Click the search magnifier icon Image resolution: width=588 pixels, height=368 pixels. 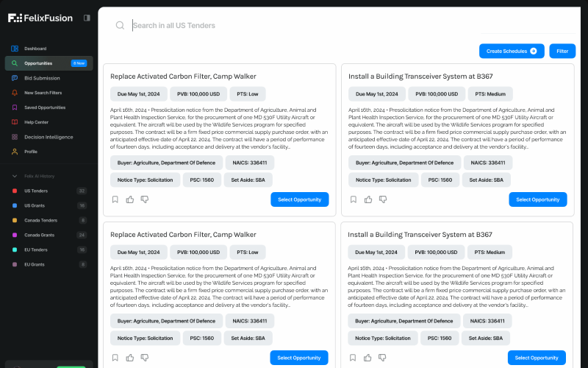[120, 25]
